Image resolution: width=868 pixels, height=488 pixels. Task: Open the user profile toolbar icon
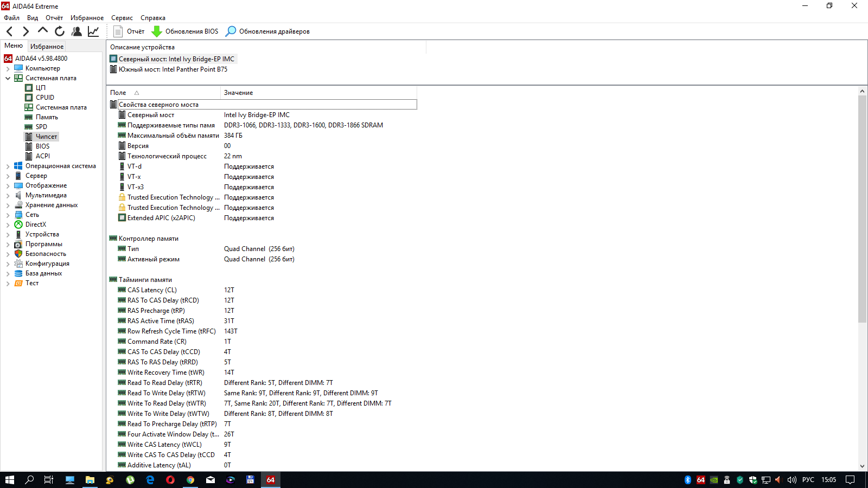(76, 31)
